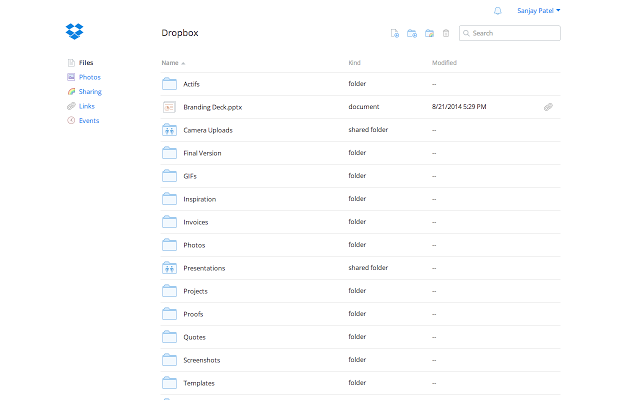The height and width of the screenshot is (400, 640).
Task: Click the Projects folder icon
Action: click(169, 291)
